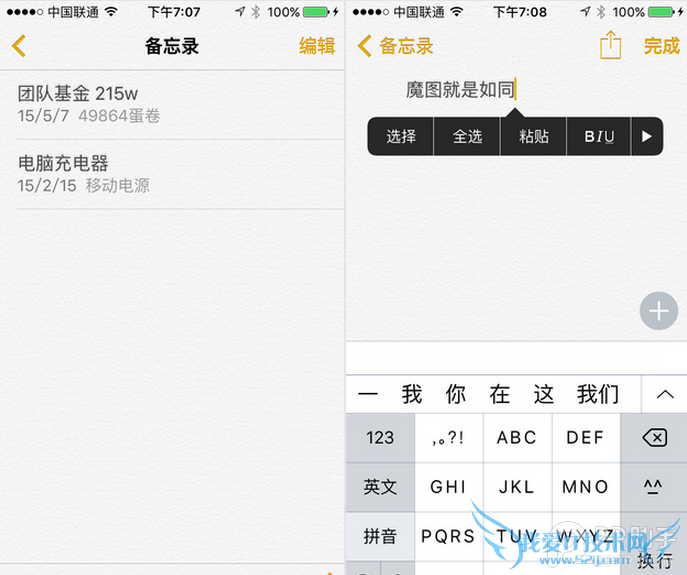Tap the ^^ emoticon key

[654, 487]
